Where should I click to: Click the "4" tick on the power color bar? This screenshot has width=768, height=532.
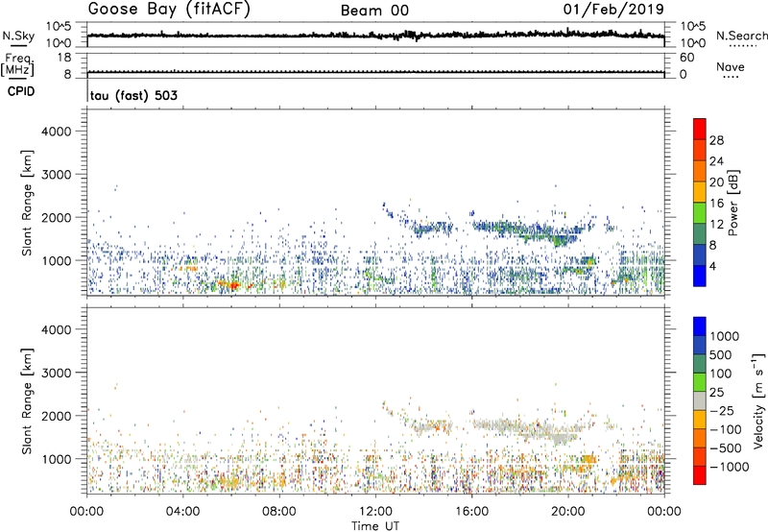(x=712, y=266)
